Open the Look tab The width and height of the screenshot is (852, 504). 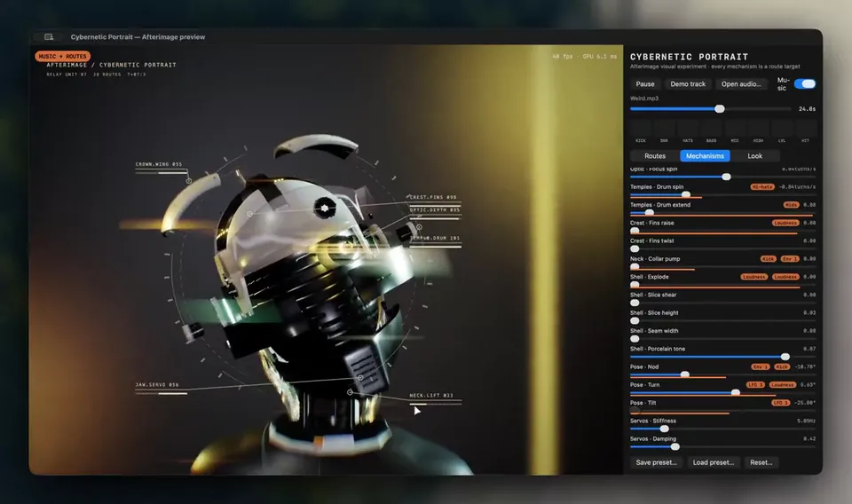click(x=754, y=156)
